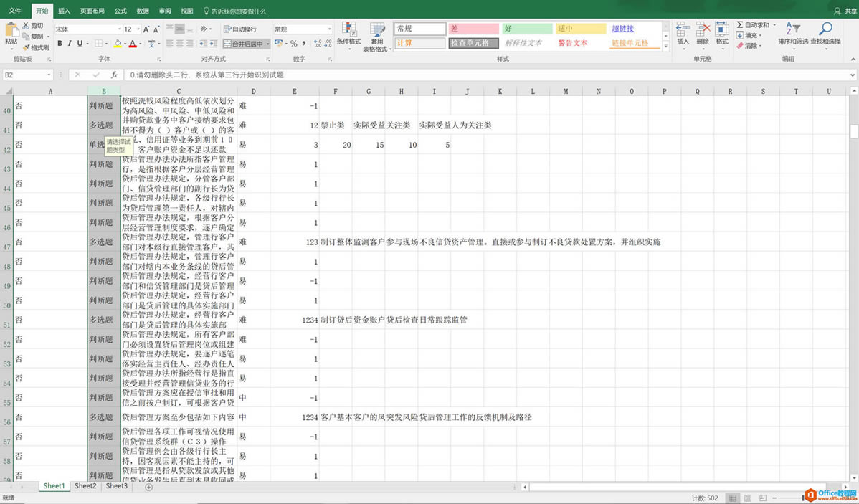Collapse the ribbon with the chevron
This screenshot has width=859, height=504.
point(853,60)
